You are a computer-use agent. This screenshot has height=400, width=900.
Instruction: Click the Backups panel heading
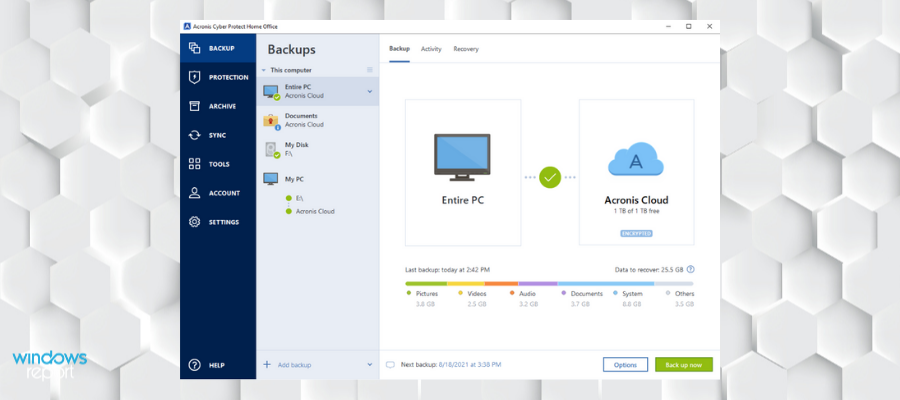pyautogui.click(x=292, y=49)
